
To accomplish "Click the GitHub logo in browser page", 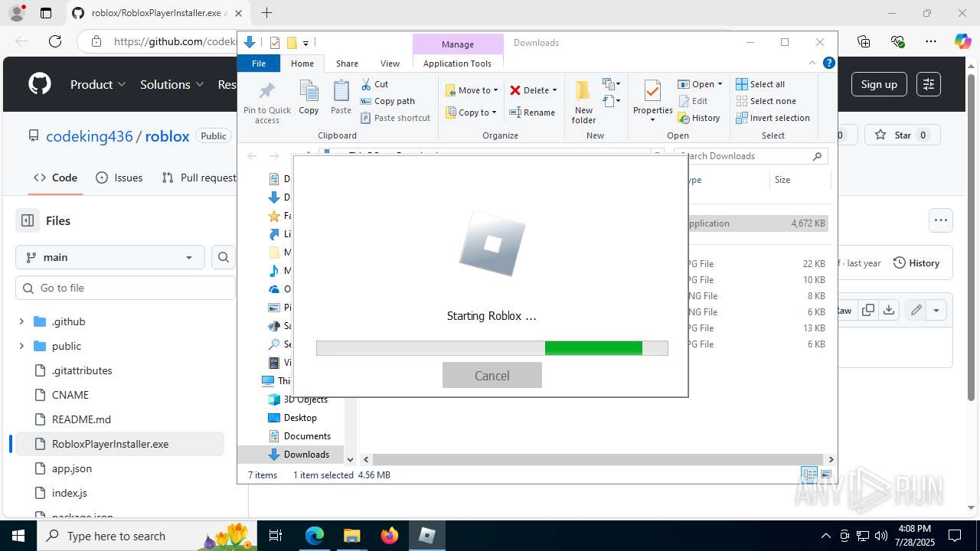I will pos(40,84).
